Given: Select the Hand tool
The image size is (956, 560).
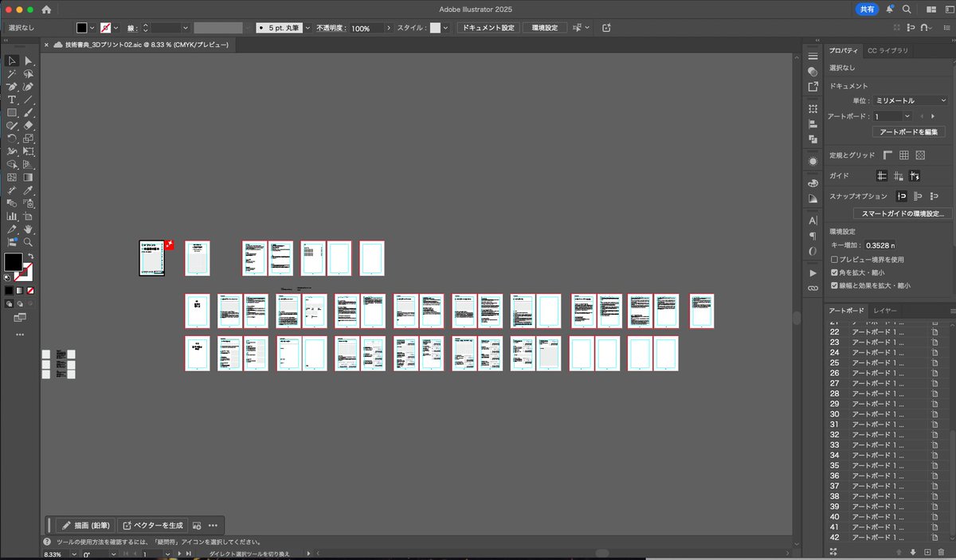Looking at the screenshot, I should click(x=29, y=229).
